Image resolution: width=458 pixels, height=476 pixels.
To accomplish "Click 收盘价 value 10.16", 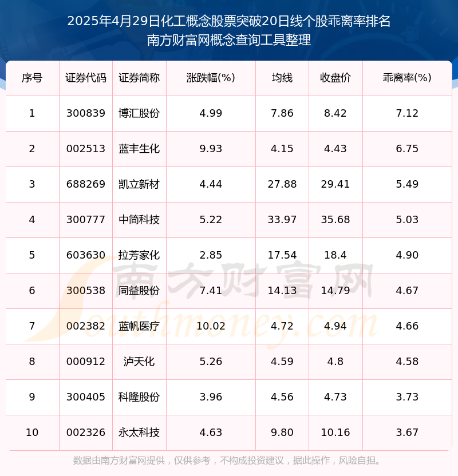I will (335, 433).
